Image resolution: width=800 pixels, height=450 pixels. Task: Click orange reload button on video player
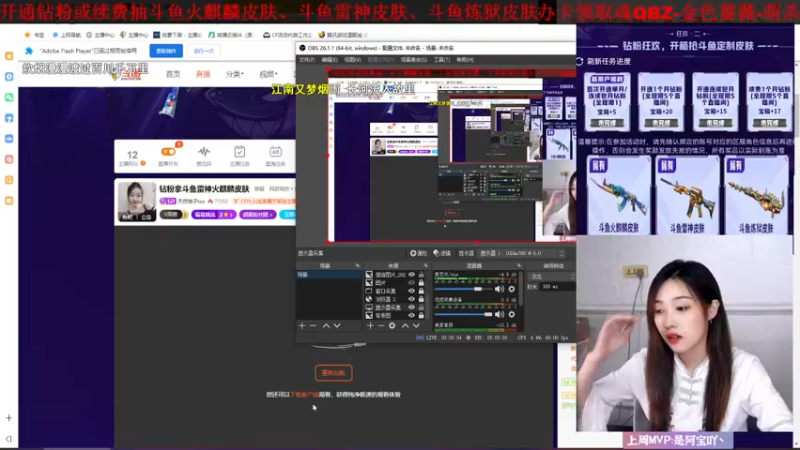[334, 373]
